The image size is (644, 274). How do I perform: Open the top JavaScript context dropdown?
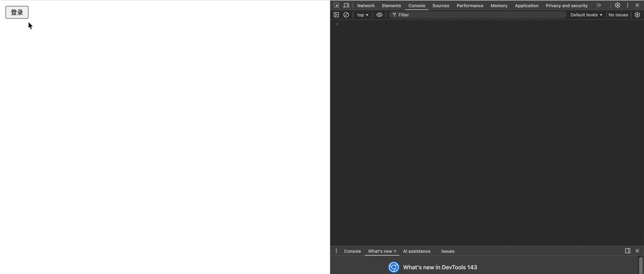point(363,15)
